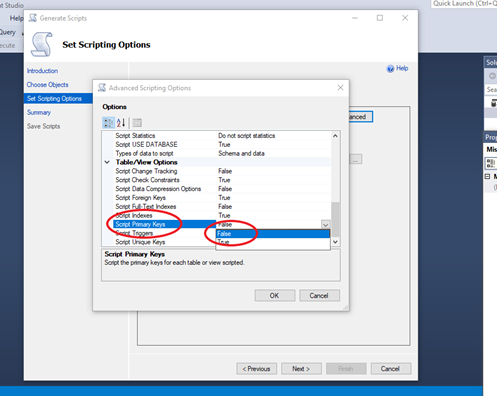The image size is (497, 396).
Task: Open Property Pages icon in Options toolbar
Action: (137, 123)
